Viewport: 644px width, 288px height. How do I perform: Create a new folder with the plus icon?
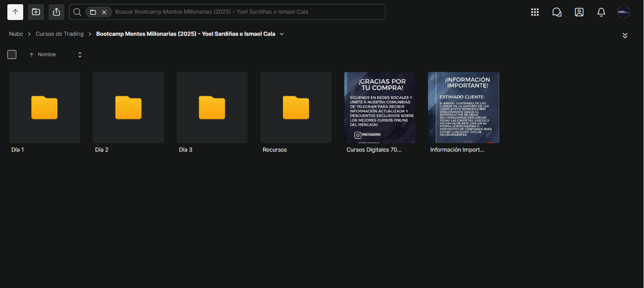(36, 12)
